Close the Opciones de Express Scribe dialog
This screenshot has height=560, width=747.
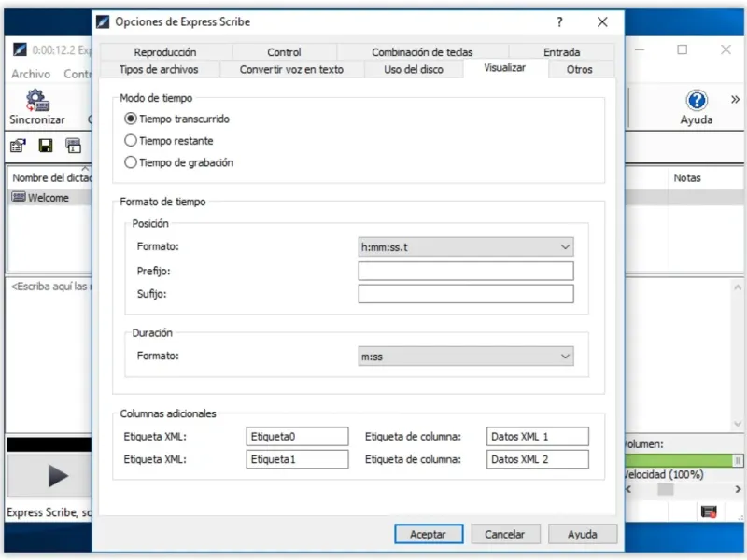[602, 21]
